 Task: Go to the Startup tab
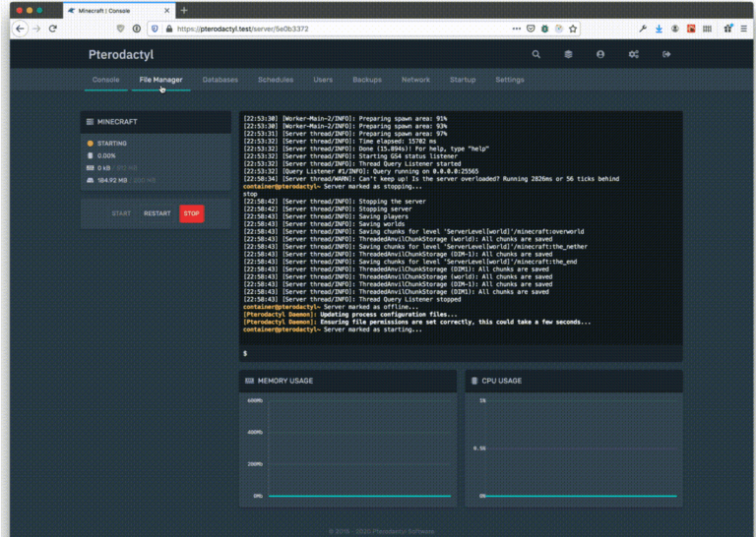tap(463, 80)
